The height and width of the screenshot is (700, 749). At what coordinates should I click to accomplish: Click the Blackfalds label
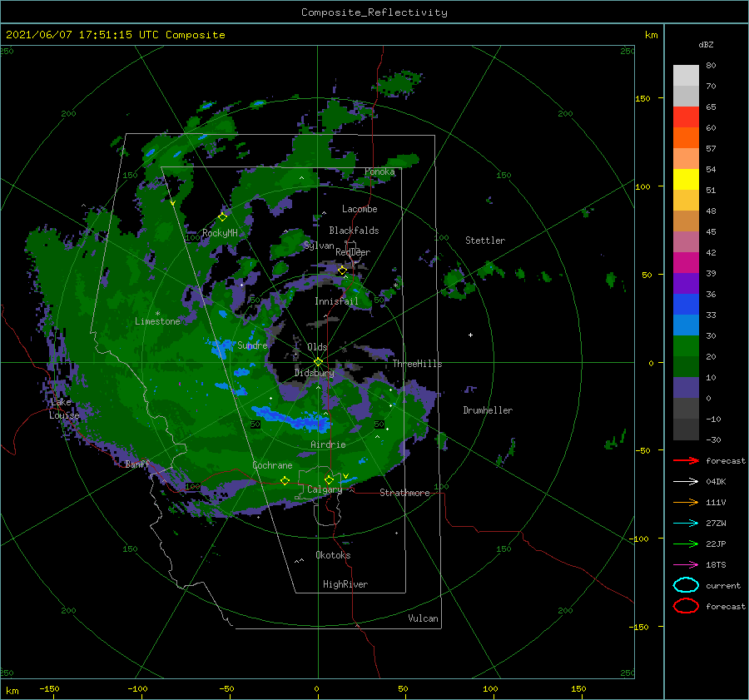tap(354, 231)
